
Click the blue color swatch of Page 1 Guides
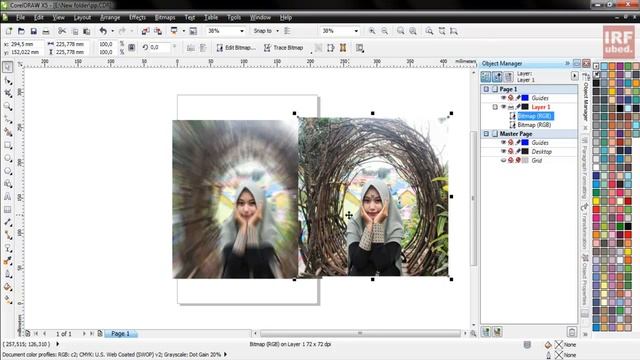(x=525, y=98)
